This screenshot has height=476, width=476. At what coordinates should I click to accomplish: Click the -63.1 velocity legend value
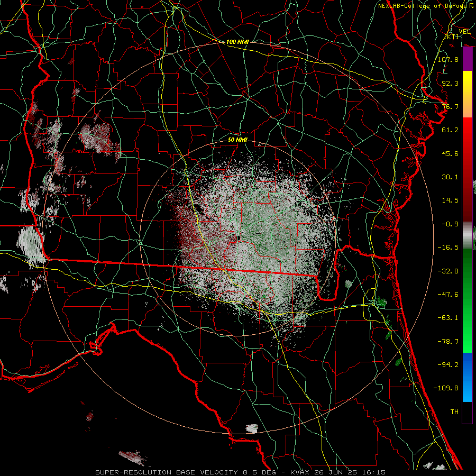pos(448,318)
